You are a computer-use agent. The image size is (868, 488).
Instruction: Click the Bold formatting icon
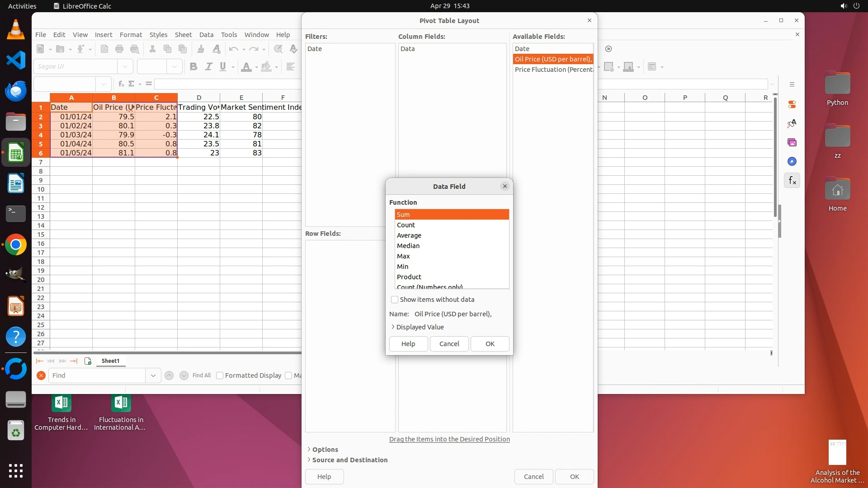193,67
